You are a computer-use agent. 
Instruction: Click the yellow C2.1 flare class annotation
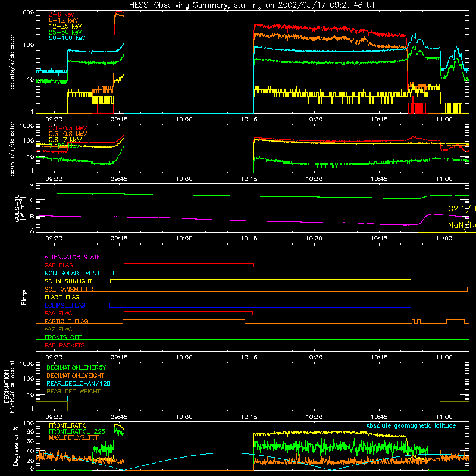(x=462, y=209)
